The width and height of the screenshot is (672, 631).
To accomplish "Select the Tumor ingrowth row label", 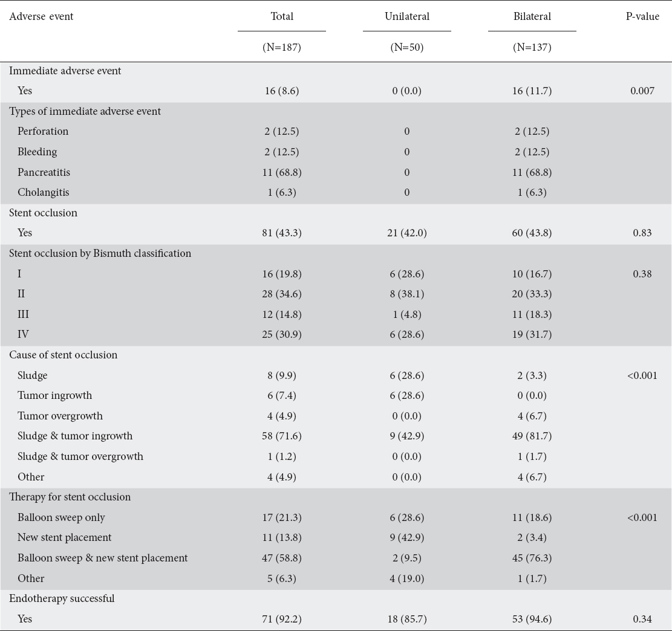I will pos(55,395).
